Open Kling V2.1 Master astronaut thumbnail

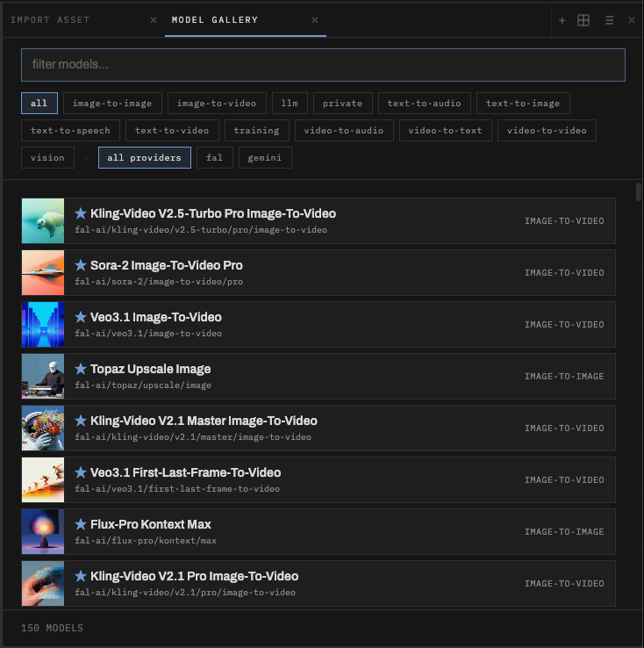pyautogui.click(x=43, y=428)
